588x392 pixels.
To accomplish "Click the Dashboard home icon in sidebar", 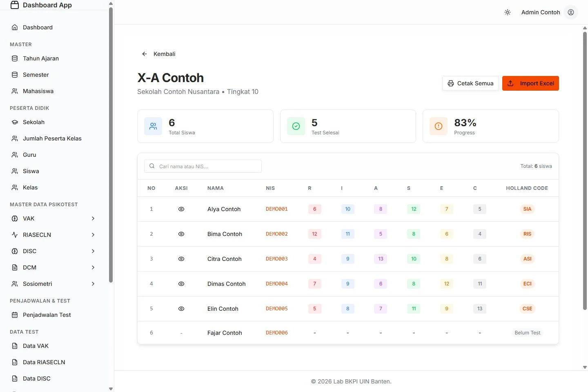I will click(15, 27).
